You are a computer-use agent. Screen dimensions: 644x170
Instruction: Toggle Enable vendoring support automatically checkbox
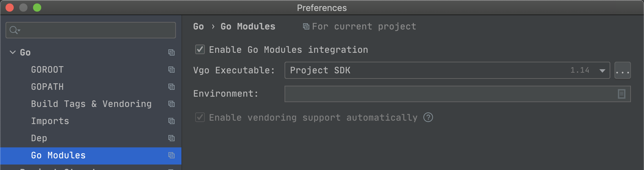[x=200, y=118]
